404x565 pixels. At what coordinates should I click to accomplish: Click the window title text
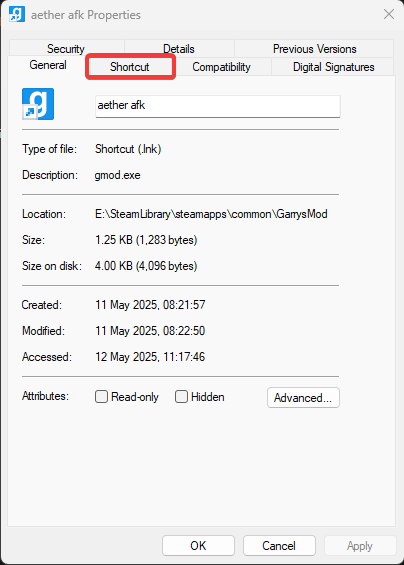[x=86, y=15]
